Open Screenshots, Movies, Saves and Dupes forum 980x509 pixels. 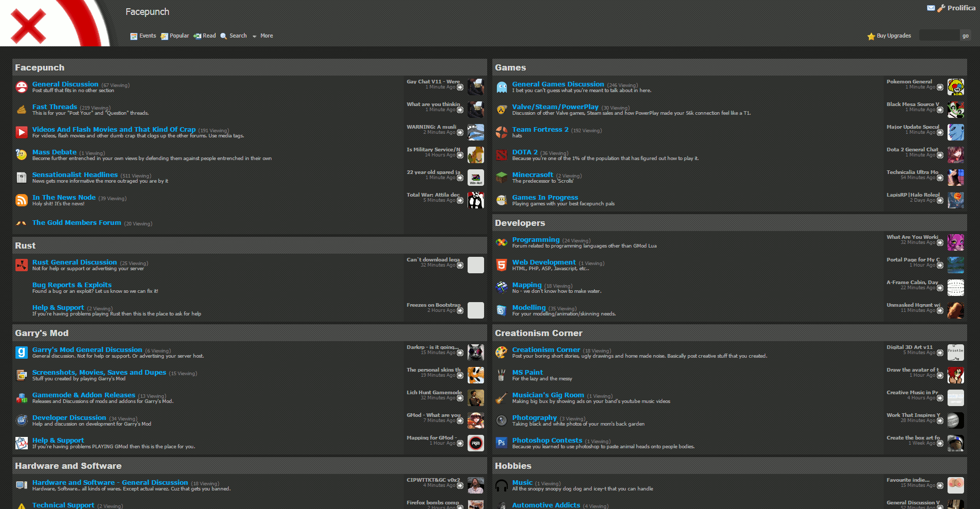(x=99, y=373)
